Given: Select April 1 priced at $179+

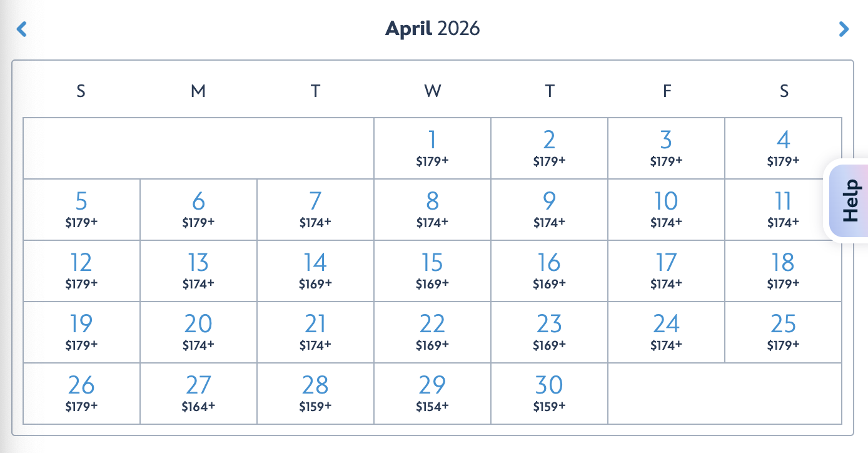Looking at the screenshot, I should tap(432, 148).
